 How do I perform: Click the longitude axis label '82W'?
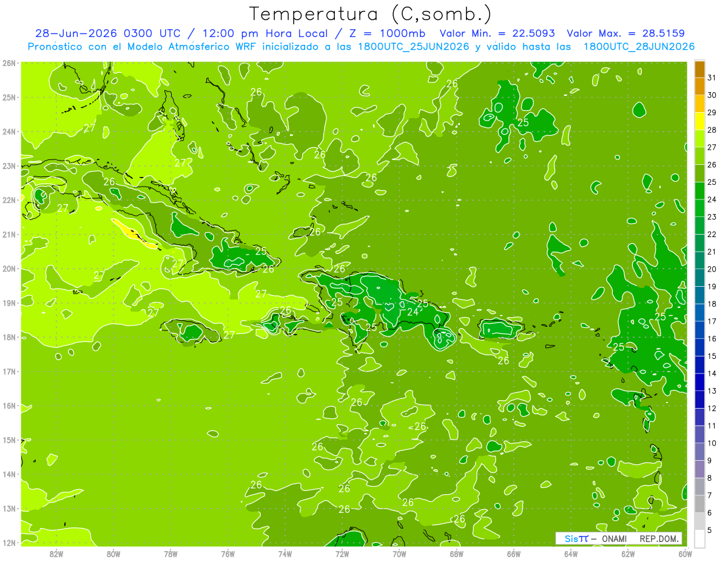(56, 554)
